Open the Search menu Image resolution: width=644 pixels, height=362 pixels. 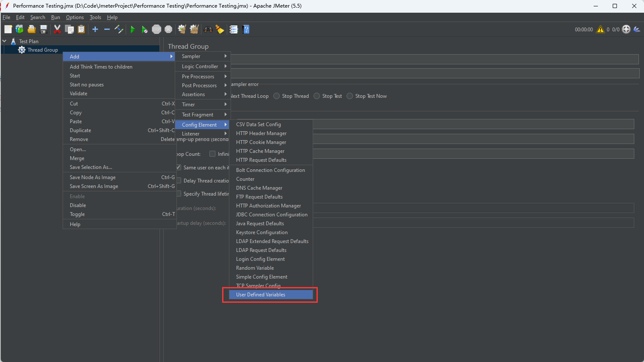[38, 17]
